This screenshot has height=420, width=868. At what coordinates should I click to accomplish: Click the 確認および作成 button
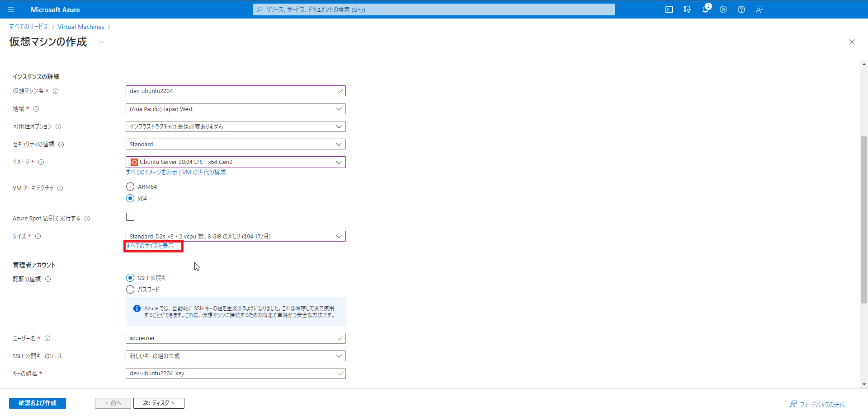38,403
